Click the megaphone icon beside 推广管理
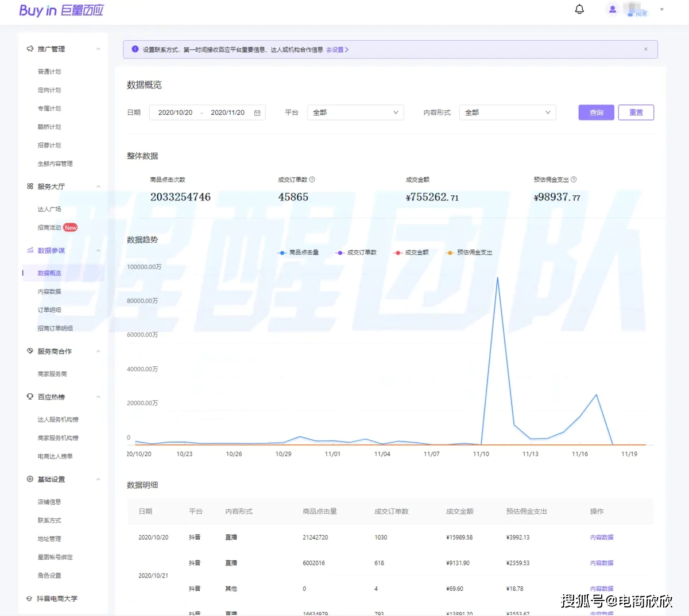This screenshot has height=616, width=689. pyautogui.click(x=30, y=49)
